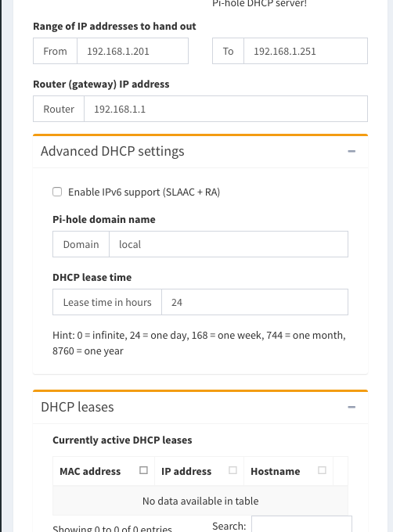The width and height of the screenshot is (393, 532).
Task: Focus the DHCP leases Search box
Action: (x=301, y=524)
